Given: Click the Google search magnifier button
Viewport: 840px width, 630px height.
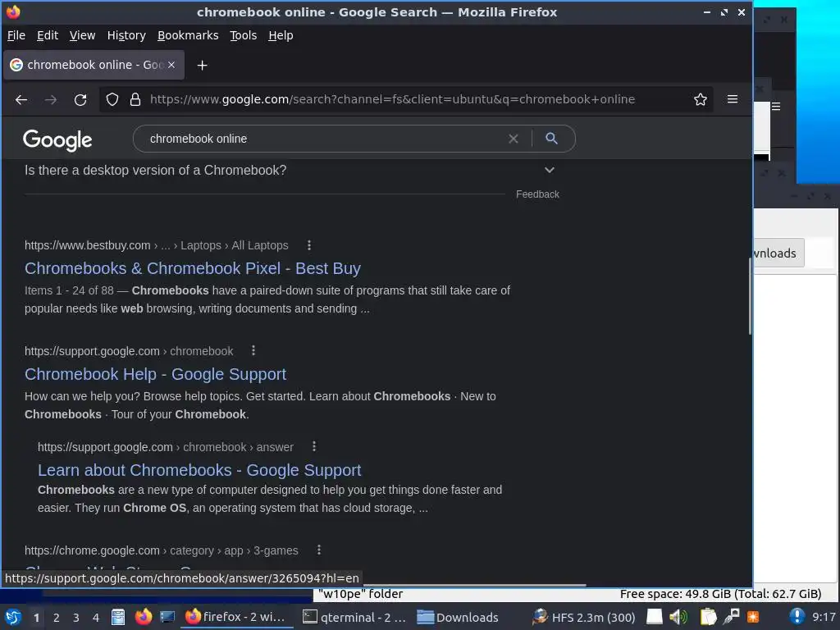Looking at the screenshot, I should (x=551, y=139).
